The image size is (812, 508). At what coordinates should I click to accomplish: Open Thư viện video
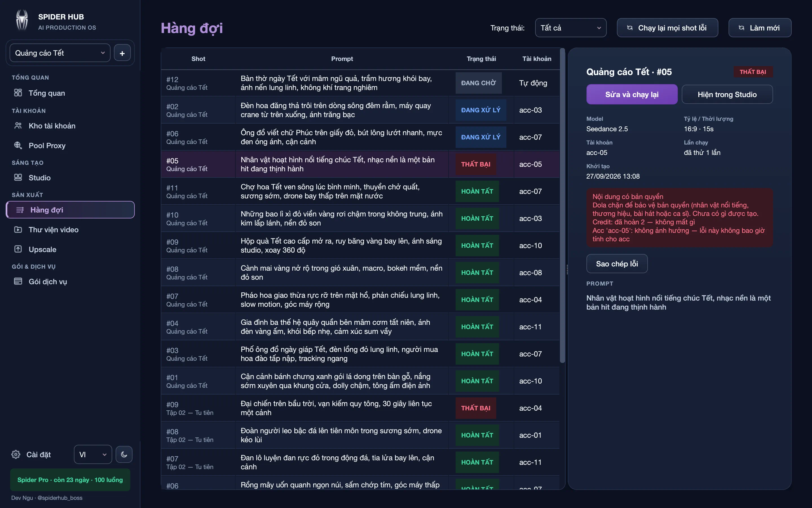pos(70,229)
